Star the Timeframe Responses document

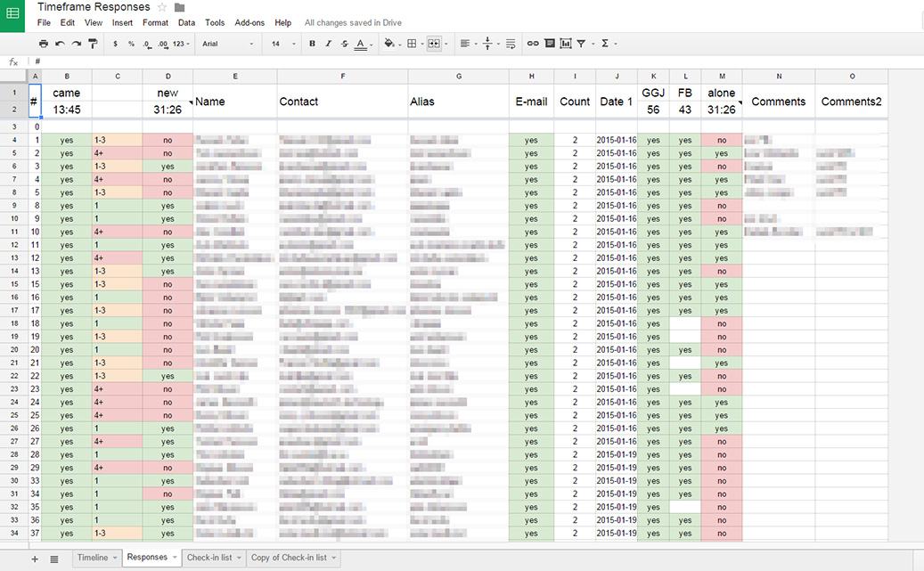[162, 7]
